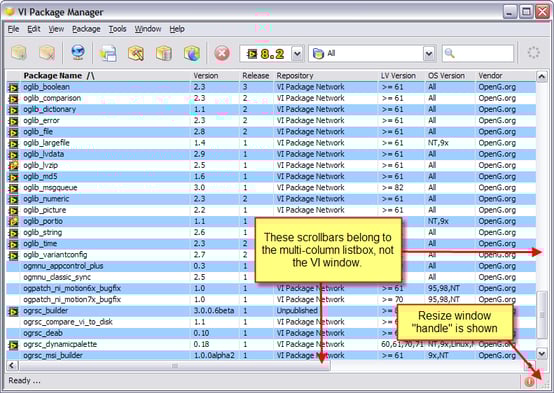
Task: Select the oglib_time package
Action: click(40, 244)
